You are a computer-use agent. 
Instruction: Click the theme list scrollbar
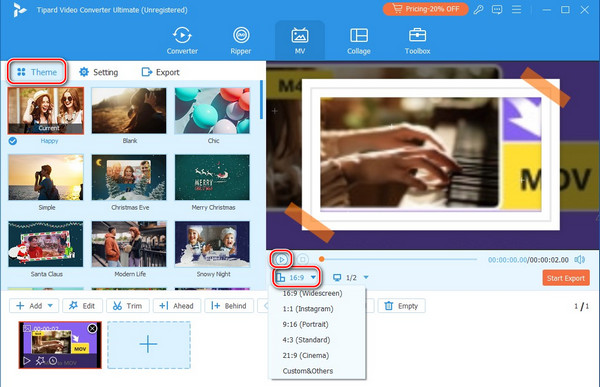pyautogui.click(x=261, y=100)
